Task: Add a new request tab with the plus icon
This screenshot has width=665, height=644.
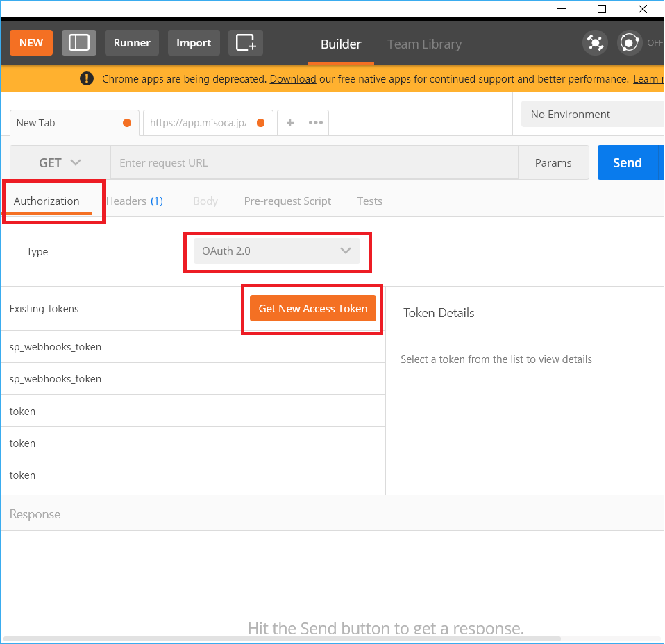Action: pos(290,123)
